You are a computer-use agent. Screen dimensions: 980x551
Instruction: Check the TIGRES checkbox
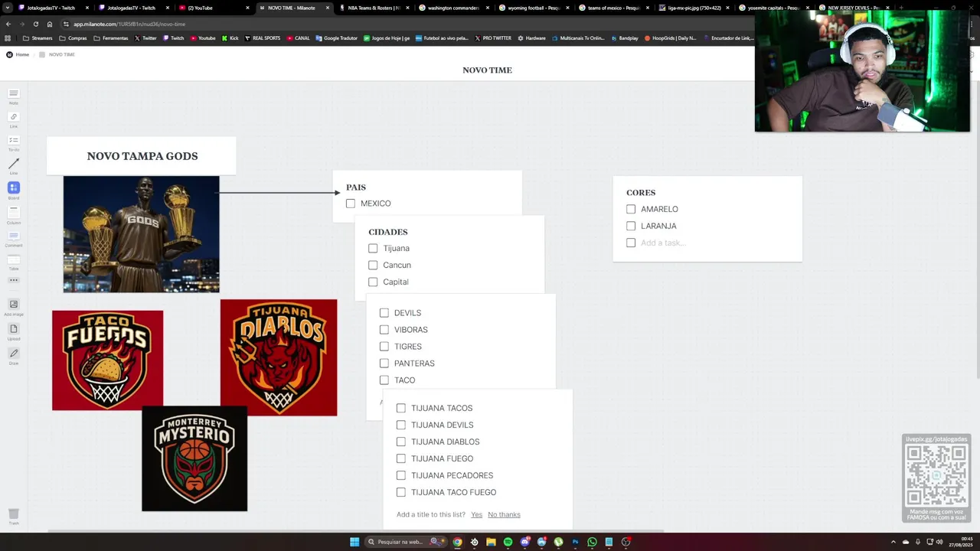pyautogui.click(x=384, y=347)
